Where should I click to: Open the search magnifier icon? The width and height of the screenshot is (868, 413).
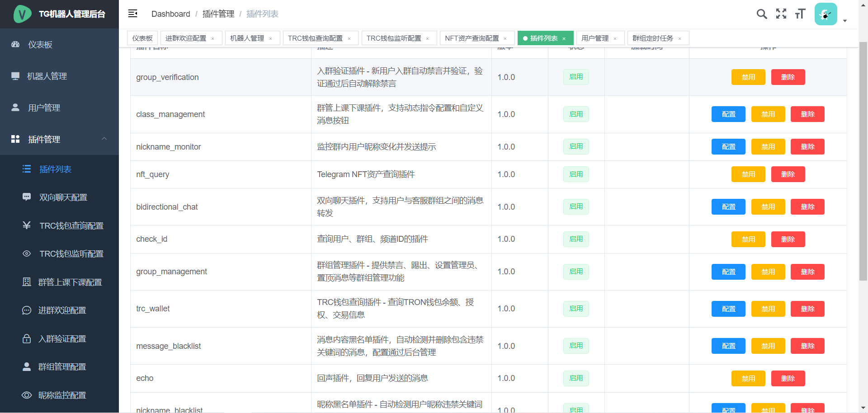[x=762, y=14]
